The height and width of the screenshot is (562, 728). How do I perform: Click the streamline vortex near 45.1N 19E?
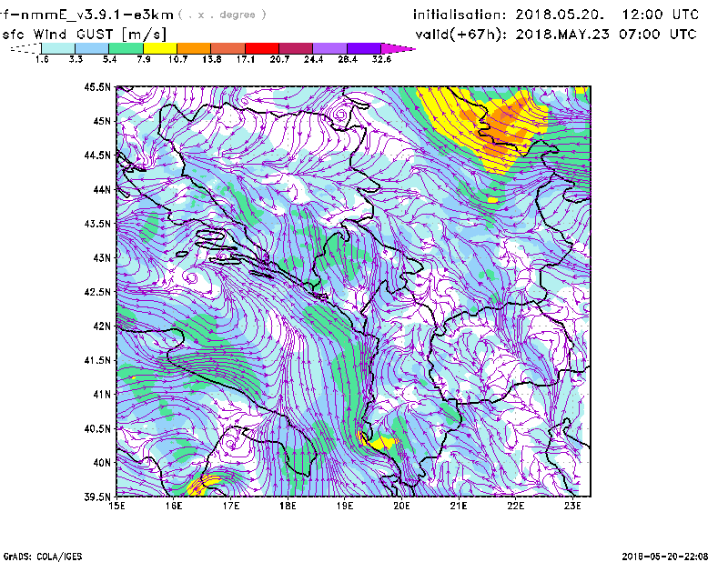339,113
